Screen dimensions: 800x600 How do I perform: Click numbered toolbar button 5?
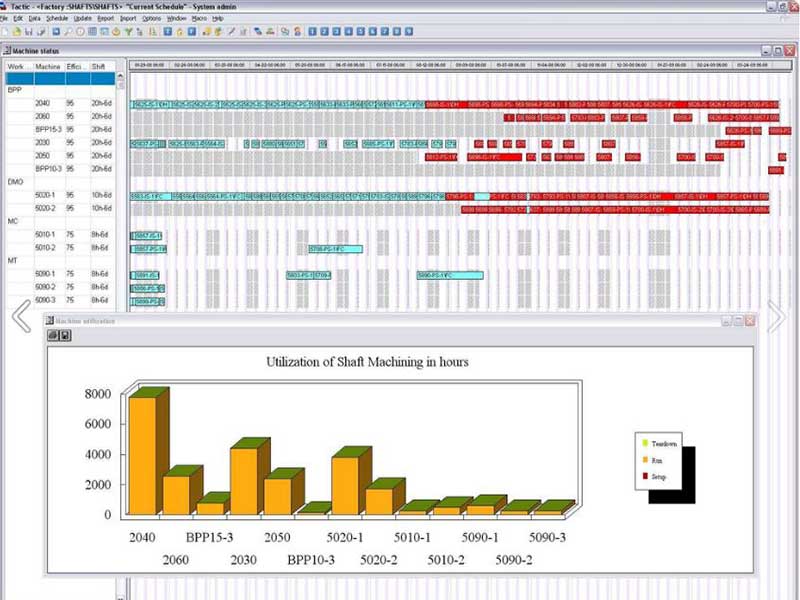360,31
